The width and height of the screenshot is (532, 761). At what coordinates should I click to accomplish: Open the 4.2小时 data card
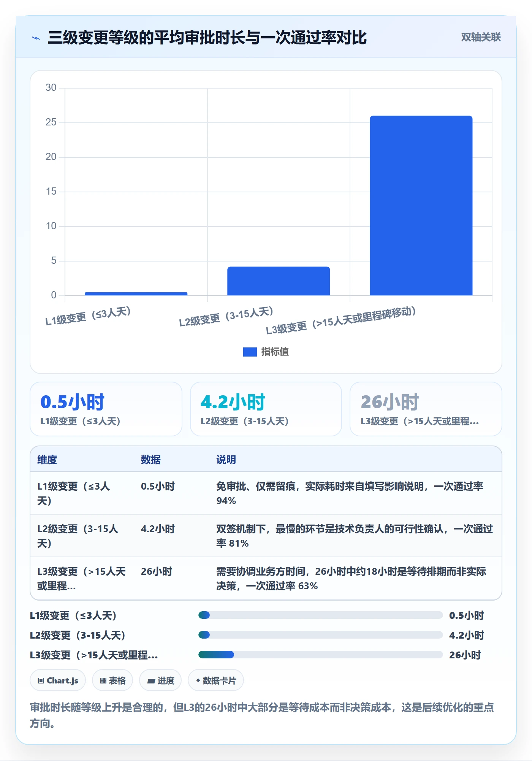tap(266, 409)
